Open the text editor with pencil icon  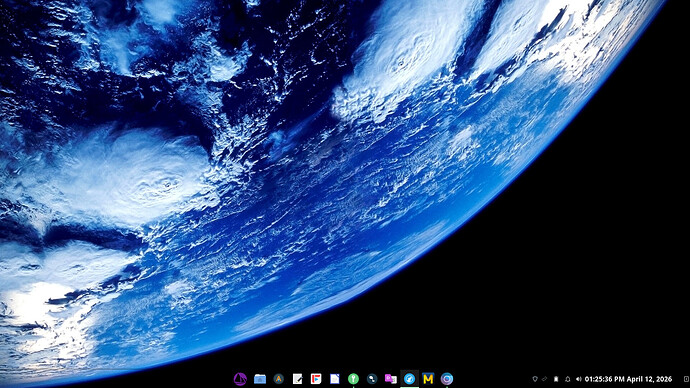(297, 379)
